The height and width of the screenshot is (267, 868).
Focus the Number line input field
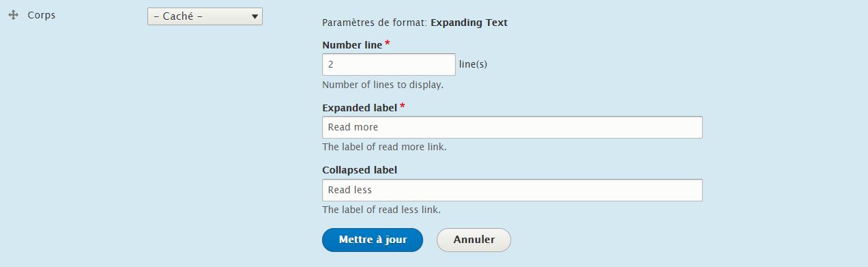coord(388,64)
